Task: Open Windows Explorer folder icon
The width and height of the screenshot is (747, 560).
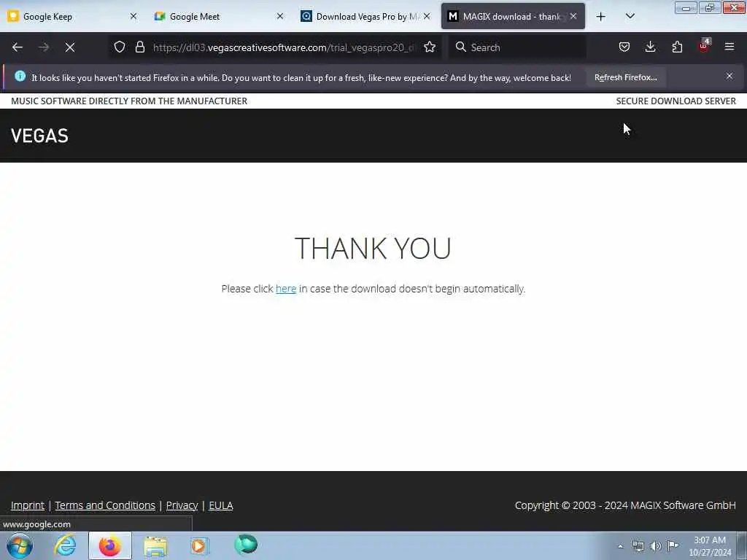Action: click(155, 546)
